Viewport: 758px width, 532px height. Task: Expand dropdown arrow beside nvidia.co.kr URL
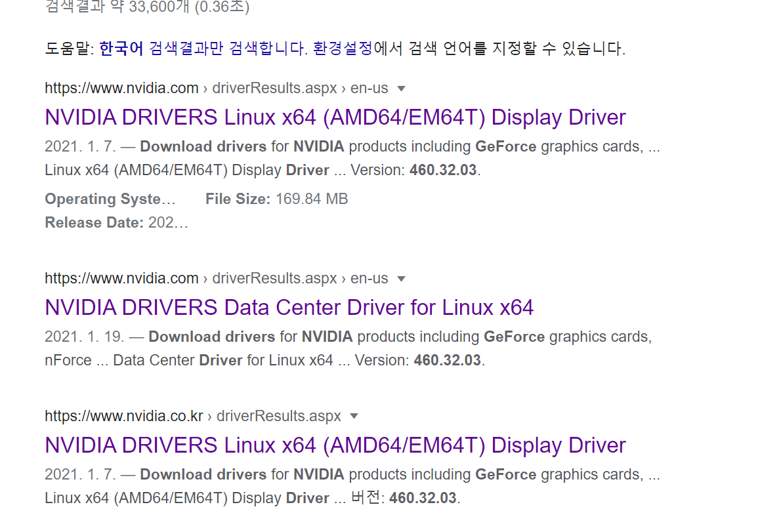pos(354,417)
